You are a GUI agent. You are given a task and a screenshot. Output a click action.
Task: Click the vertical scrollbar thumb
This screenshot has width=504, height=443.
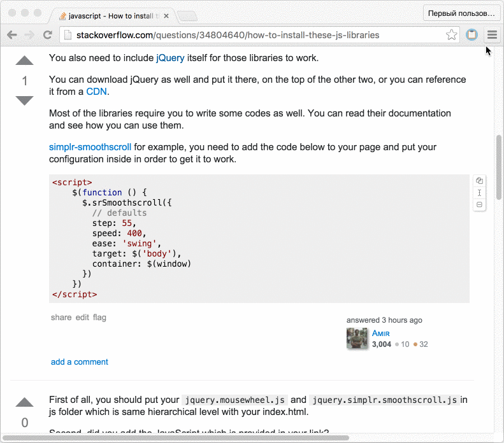pyautogui.click(x=499, y=167)
